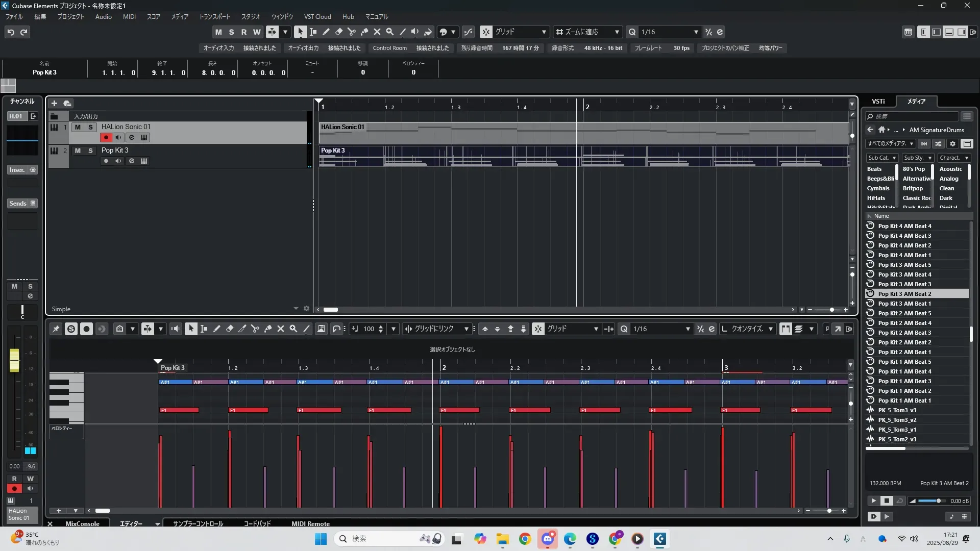Image resolution: width=980 pixels, height=551 pixels.
Task: Click the Undo arrow icon
Action: pyautogui.click(x=11, y=32)
